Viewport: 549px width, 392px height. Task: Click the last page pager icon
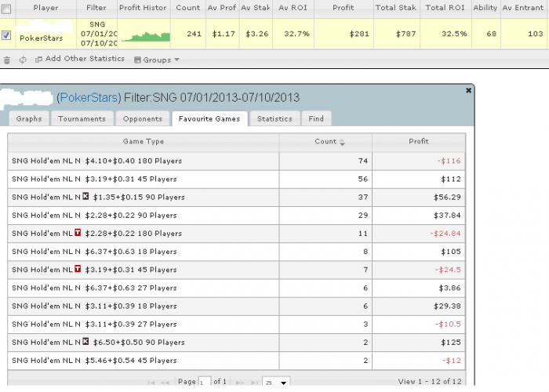click(x=255, y=383)
